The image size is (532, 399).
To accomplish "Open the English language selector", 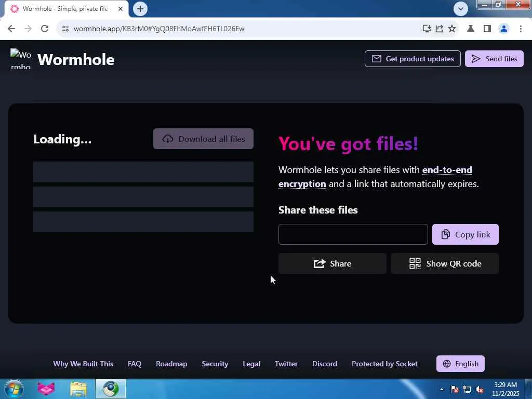I will point(460,364).
